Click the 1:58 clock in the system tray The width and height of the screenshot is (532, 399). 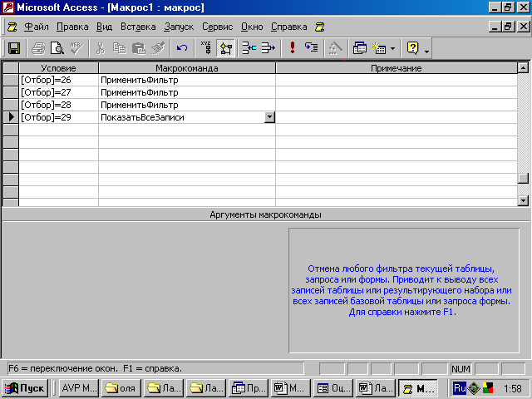512,388
